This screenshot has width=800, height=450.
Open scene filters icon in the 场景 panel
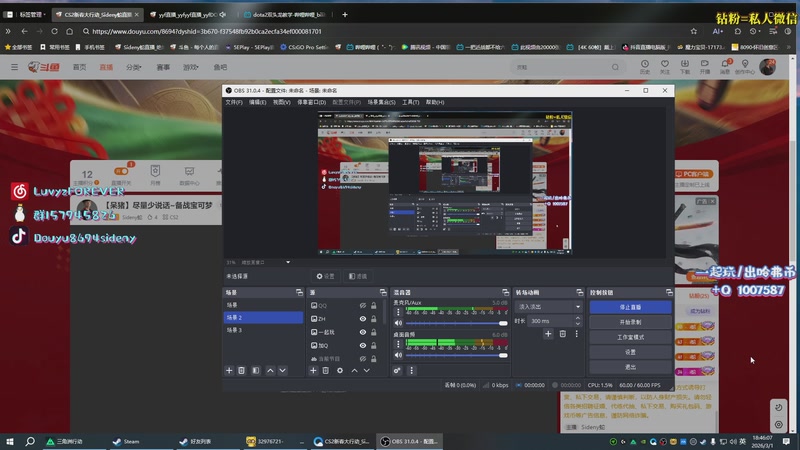256,370
